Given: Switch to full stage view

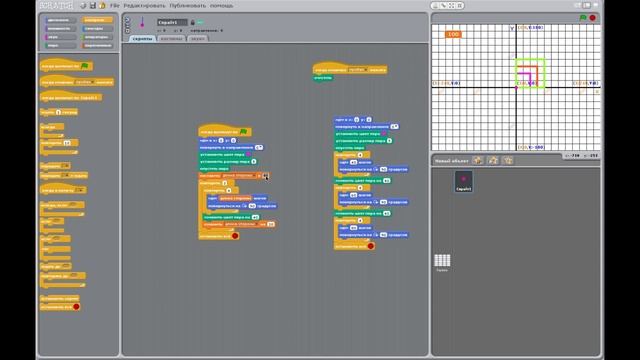Looking at the screenshot, I should pos(587,5).
